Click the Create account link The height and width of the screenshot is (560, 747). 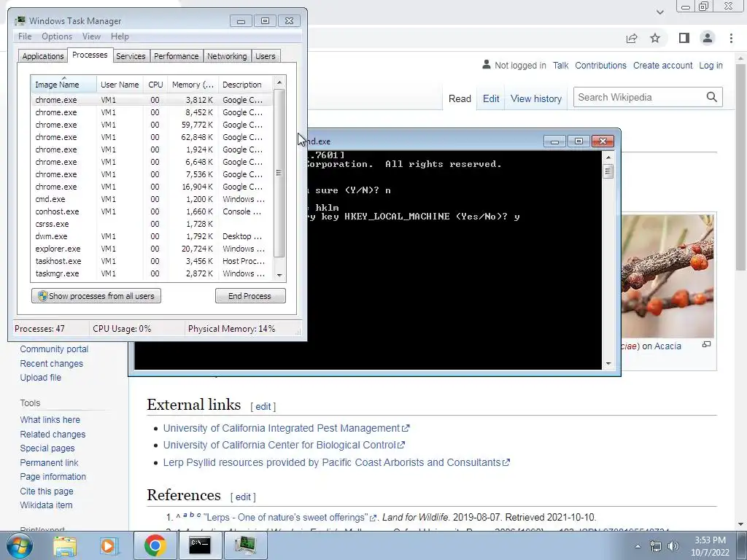tap(662, 65)
